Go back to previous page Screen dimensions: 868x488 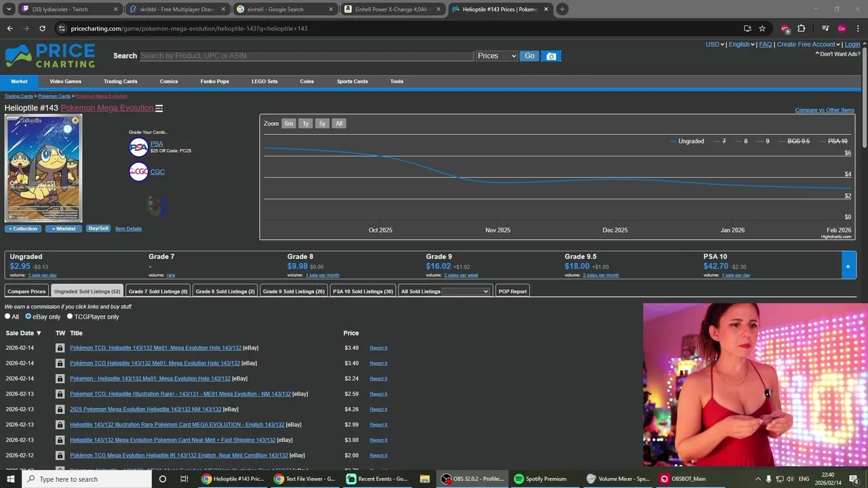9,28
